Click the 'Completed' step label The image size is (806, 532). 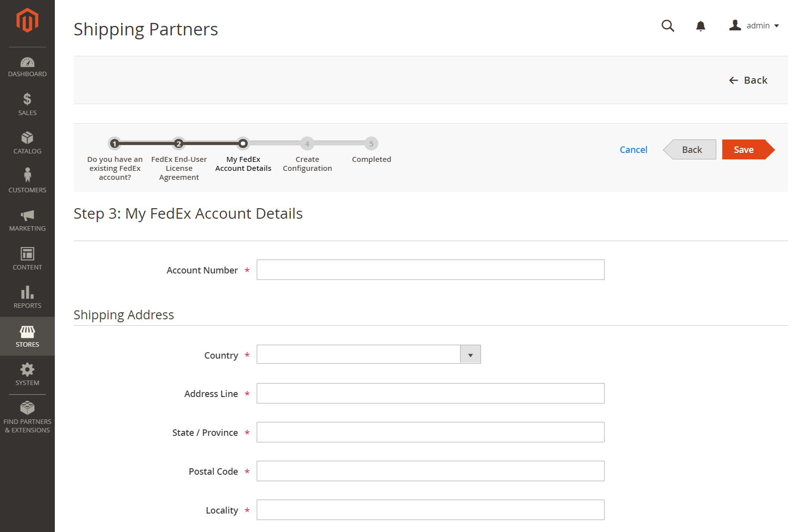(x=371, y=159)
